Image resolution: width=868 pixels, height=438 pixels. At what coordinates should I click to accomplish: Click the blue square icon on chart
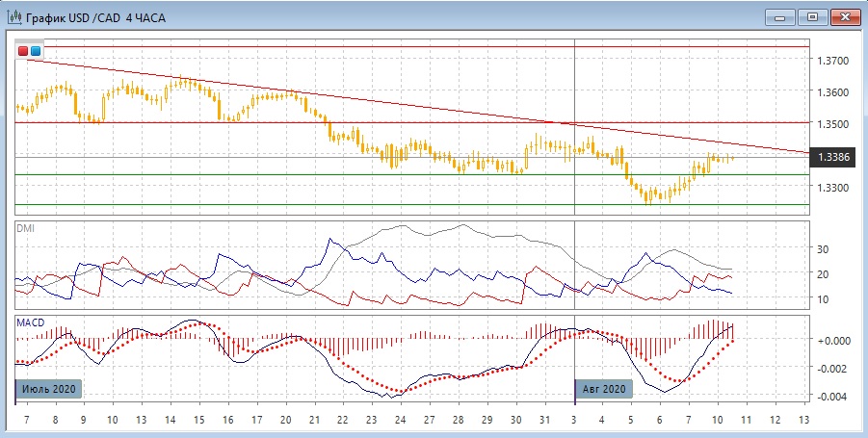[36, 50]
